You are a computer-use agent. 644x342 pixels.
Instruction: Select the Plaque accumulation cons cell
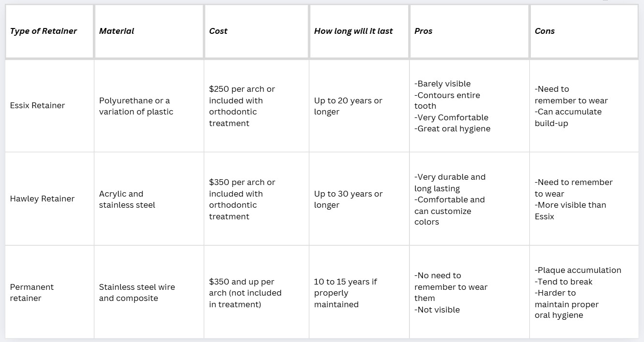pyautogui.click(x=584, y=292)
